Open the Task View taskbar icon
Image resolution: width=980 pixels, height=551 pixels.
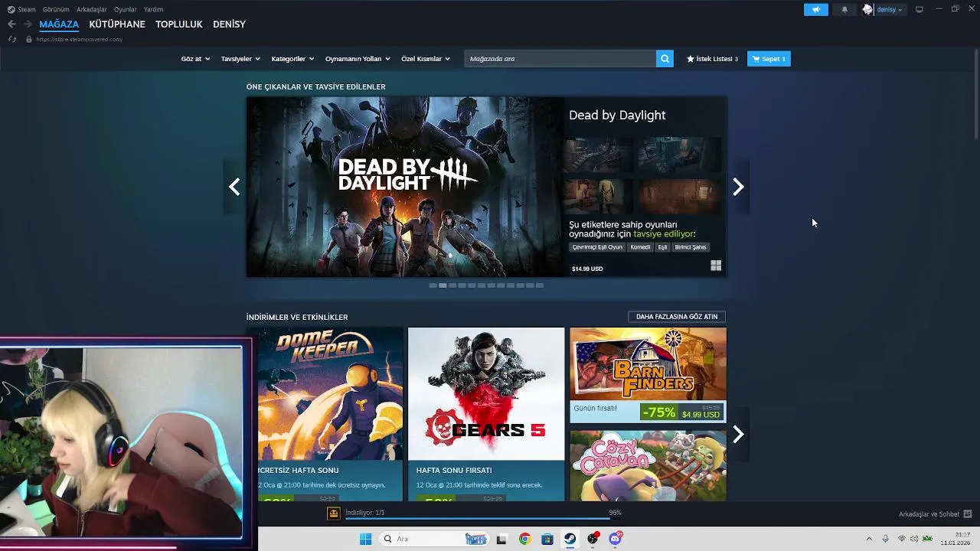pos(501,539)
